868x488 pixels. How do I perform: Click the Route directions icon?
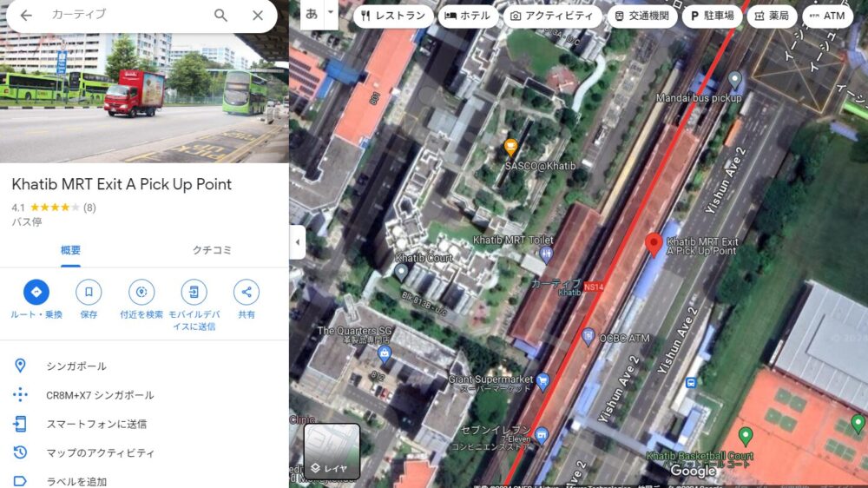tap(36, 293)
